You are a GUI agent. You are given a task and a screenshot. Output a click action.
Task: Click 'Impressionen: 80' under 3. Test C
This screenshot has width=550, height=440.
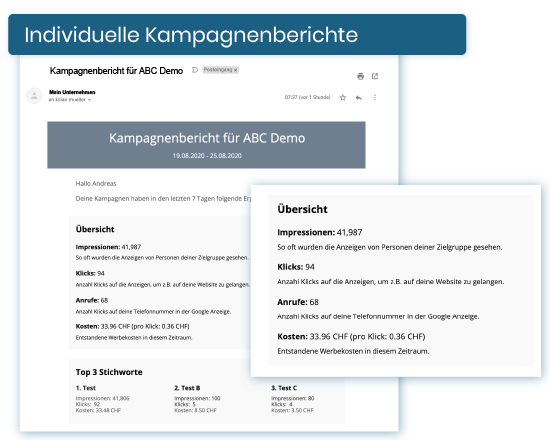click(x=293, y=398)
